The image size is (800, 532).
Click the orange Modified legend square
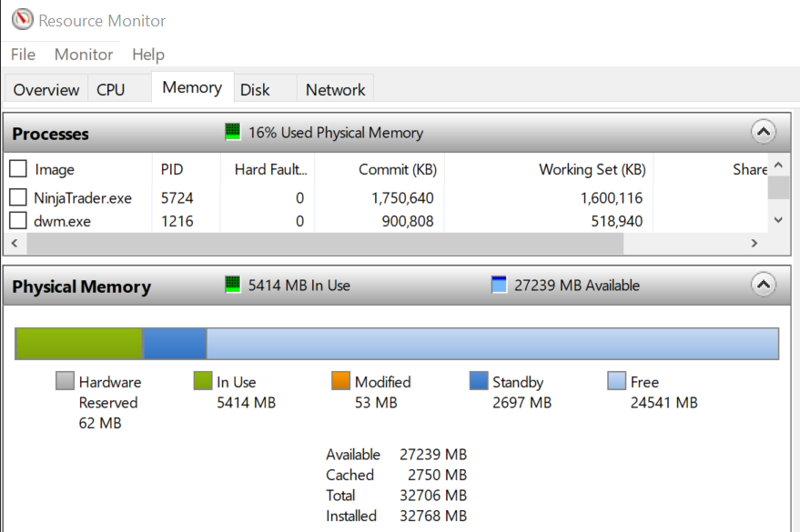(x=340, y=381)
